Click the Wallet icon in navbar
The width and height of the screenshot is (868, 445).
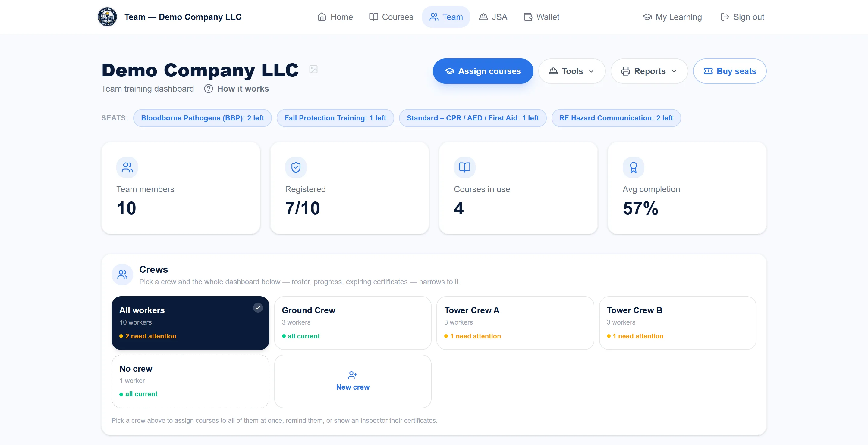[528, 17]
